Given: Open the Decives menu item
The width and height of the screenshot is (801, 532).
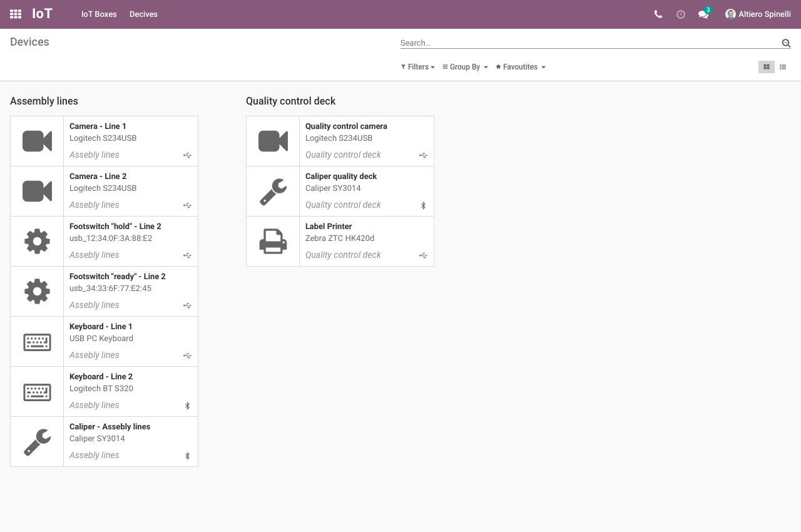Looking at the screenshot, I should pos(143,14).
